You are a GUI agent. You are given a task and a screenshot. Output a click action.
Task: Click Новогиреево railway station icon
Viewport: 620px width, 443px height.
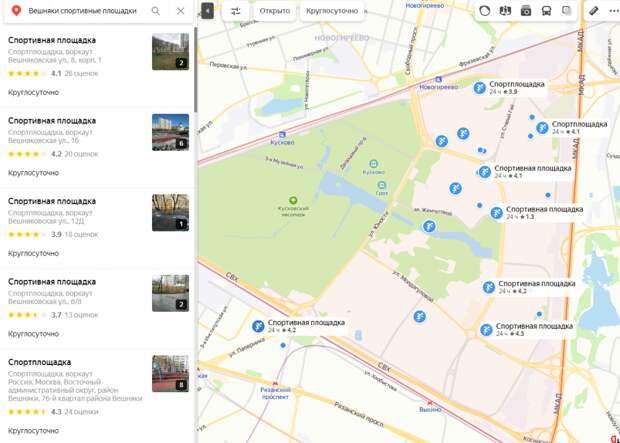[x=438, y=80]
